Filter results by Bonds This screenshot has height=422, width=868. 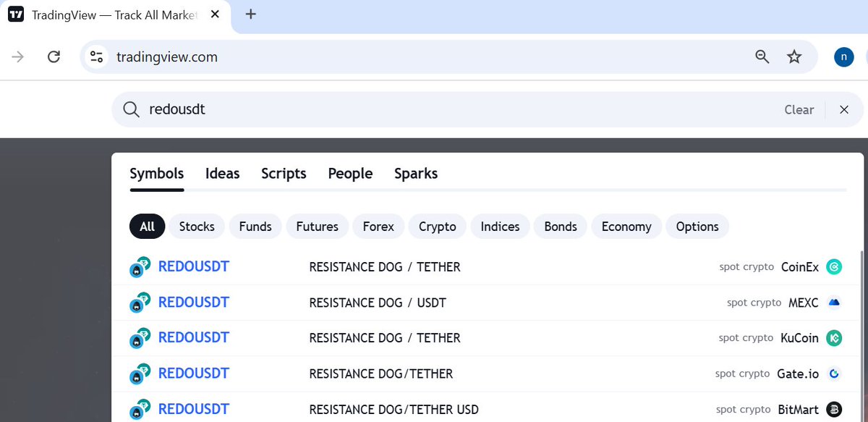(561, 227)
